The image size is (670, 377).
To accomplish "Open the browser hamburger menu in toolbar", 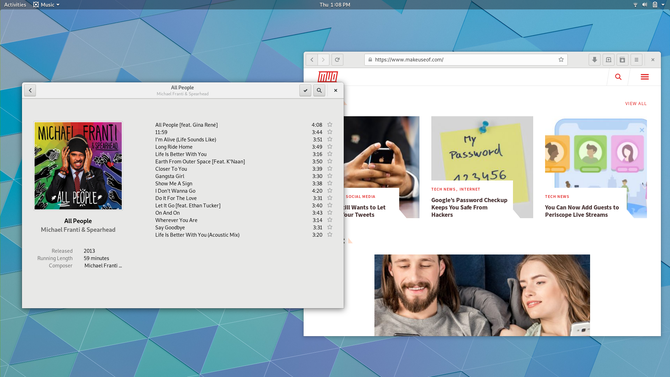I will (x=636, y=60).
